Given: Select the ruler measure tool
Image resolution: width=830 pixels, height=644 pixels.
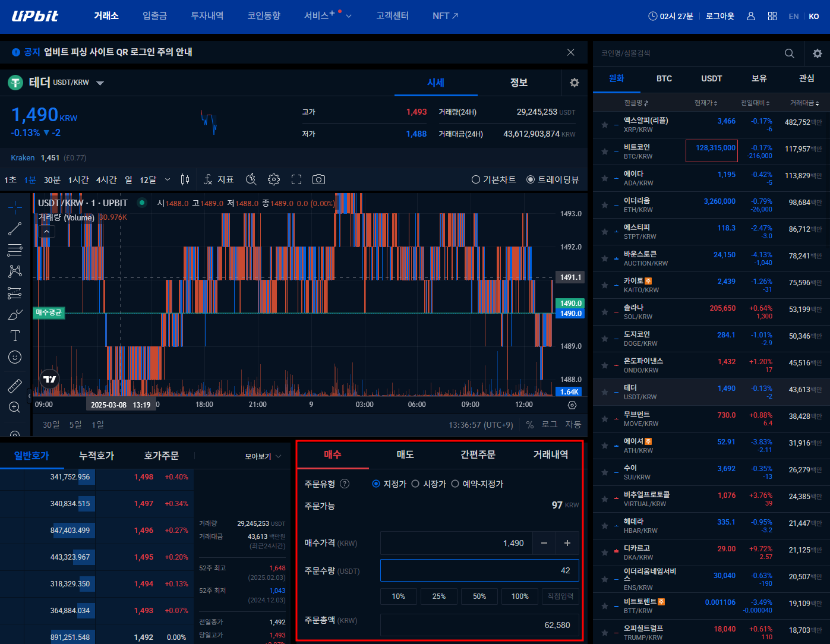Looking at the screenshot, I should (15, 386).
